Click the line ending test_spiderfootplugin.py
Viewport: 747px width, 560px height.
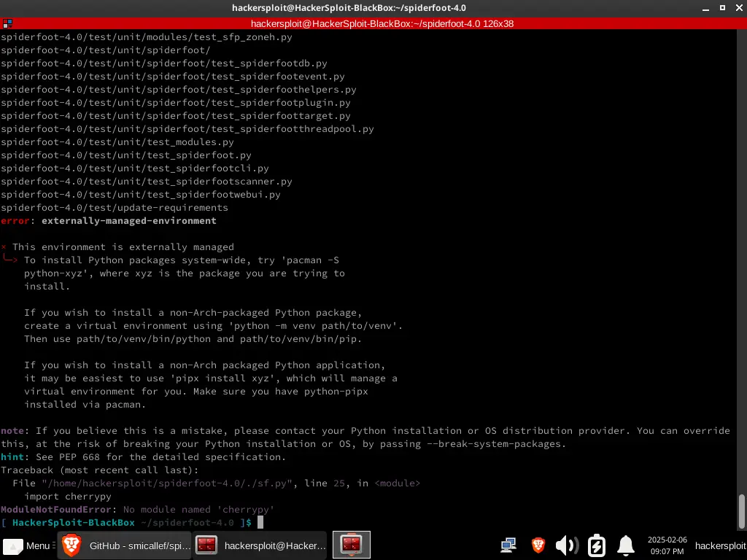175,102
